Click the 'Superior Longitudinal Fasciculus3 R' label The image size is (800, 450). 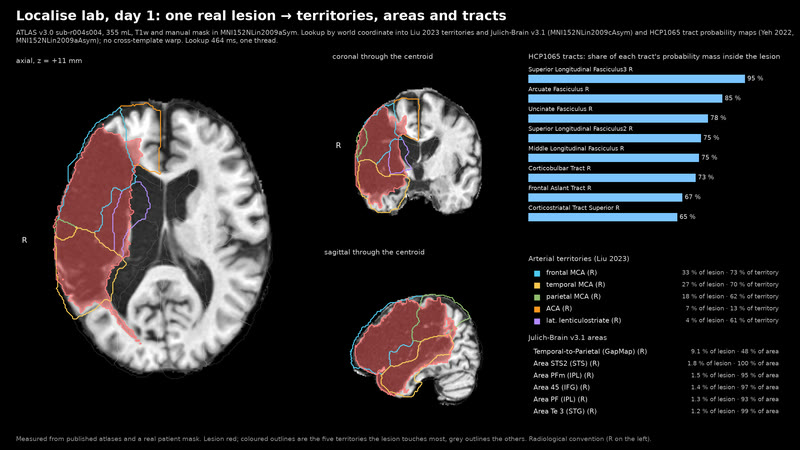581,69
